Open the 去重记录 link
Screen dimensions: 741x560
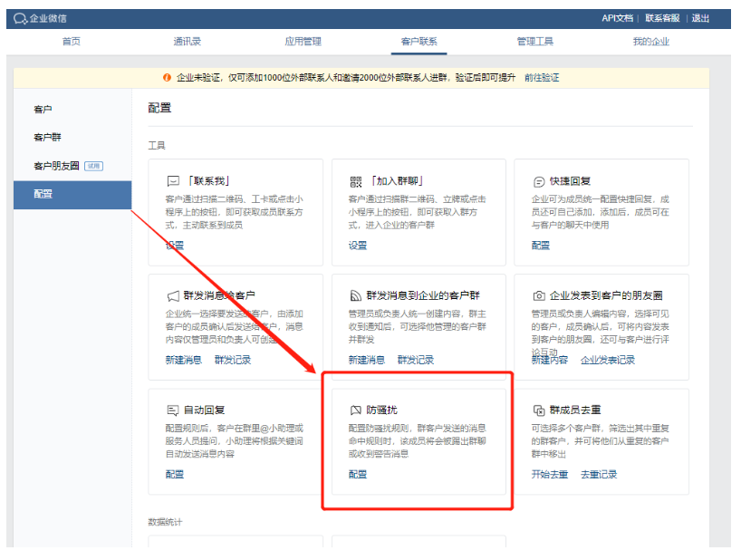pos(599,475)
